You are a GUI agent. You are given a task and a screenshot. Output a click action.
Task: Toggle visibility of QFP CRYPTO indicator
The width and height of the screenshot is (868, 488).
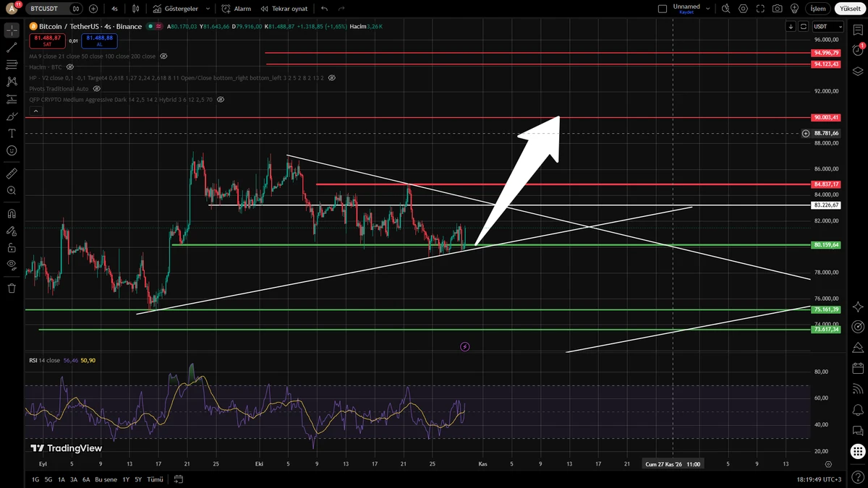coord(220,99)
